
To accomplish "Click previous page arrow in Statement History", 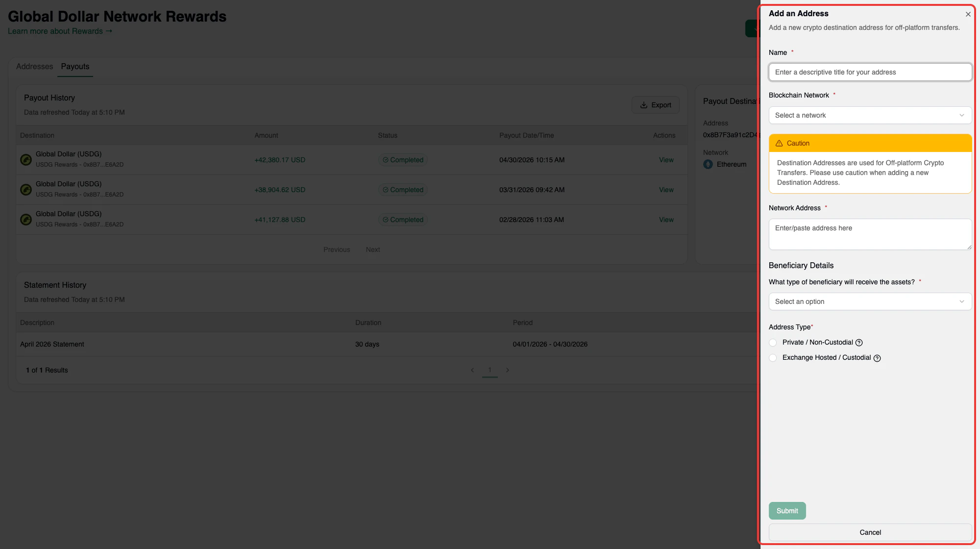I will point(472,370).
